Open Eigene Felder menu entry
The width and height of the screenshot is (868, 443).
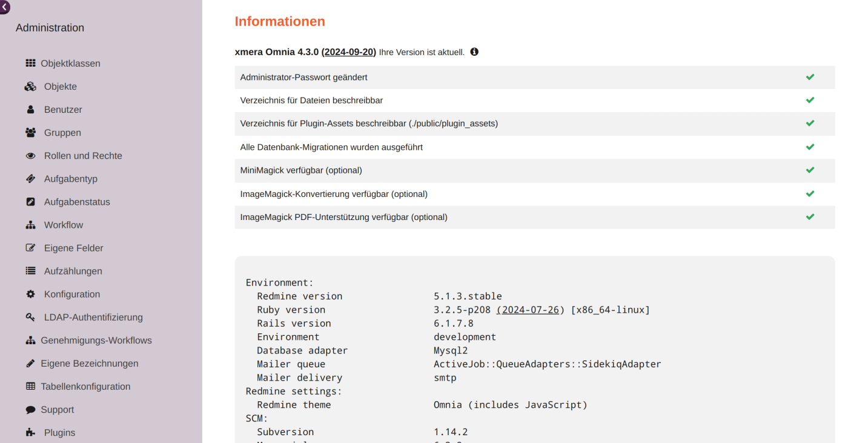(73, 248)
